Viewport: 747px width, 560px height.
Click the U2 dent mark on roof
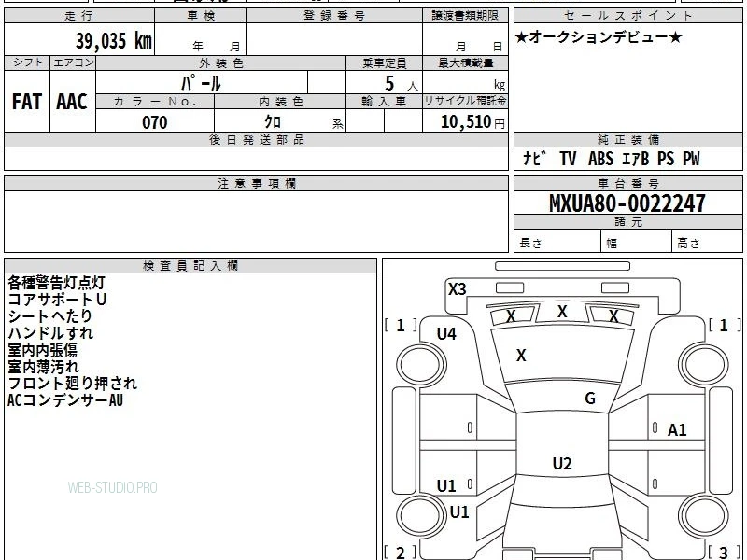pyautogui.click(x=562, y=463)
